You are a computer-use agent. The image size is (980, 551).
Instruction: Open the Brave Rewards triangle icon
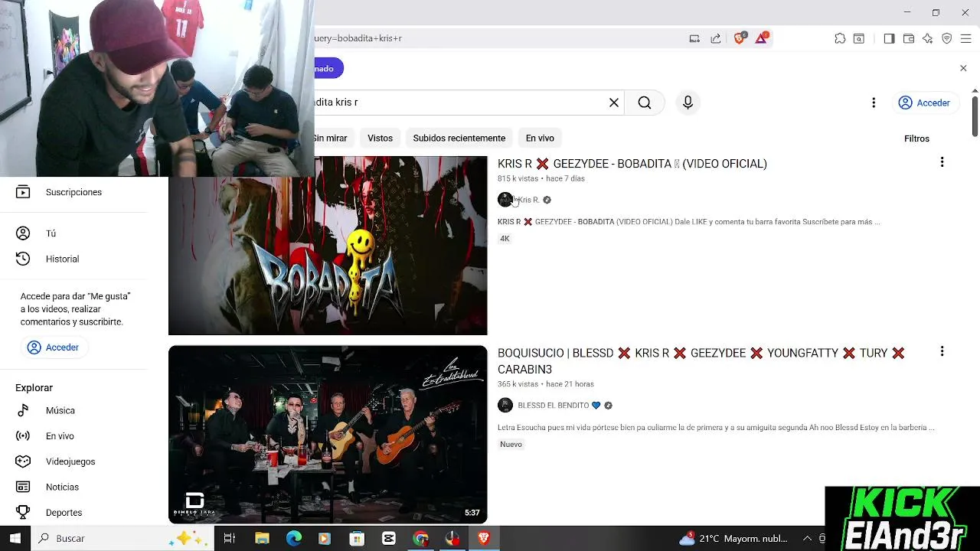click(x=762, y=37)
